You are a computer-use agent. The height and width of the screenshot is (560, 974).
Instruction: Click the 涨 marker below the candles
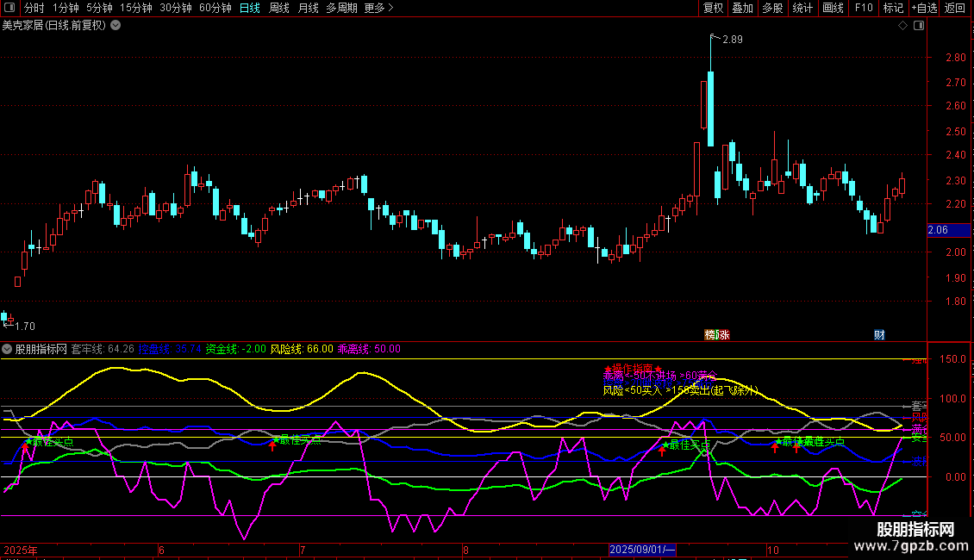[x=723, y=335]
